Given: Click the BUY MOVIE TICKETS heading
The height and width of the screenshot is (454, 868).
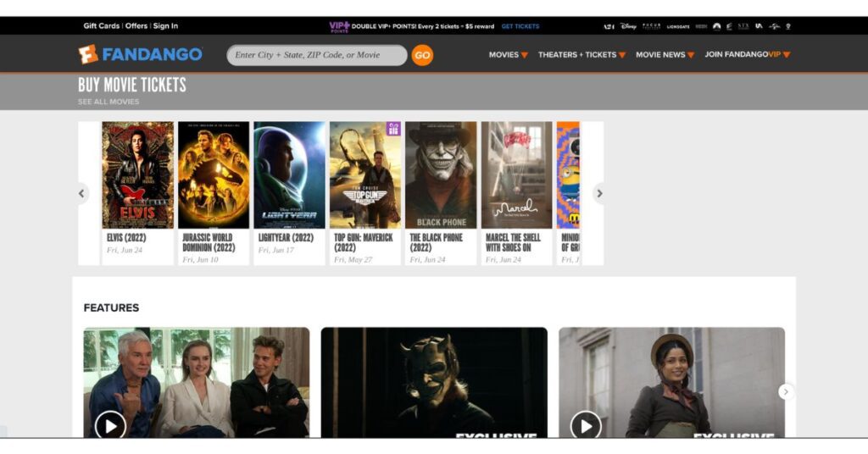Looking at the screenshot, I should 131,85.
